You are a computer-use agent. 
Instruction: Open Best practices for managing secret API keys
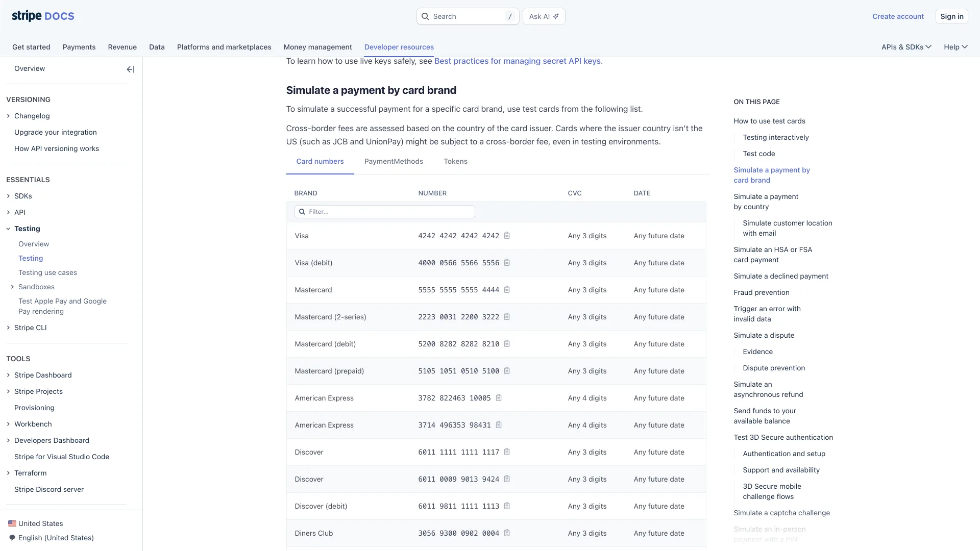517,61
